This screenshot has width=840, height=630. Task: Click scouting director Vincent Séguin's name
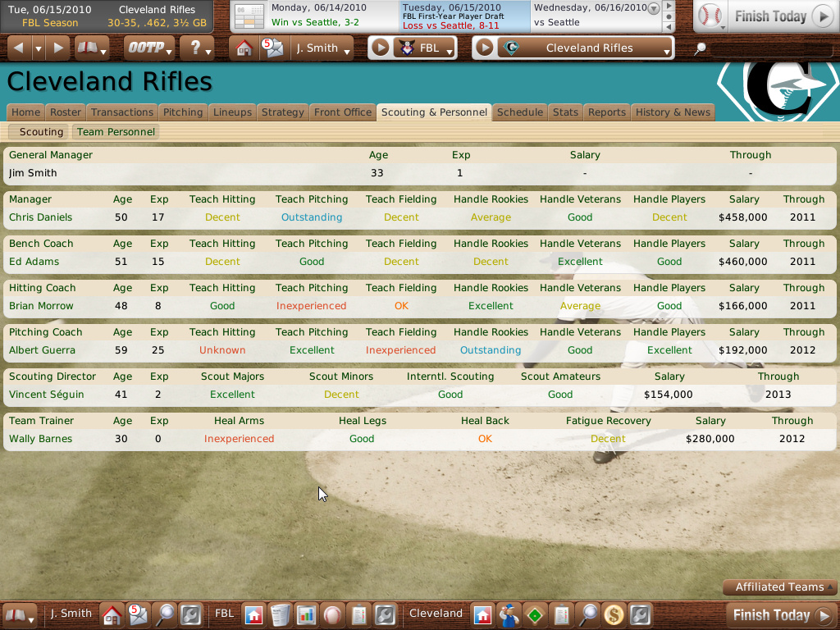point(47,395)
